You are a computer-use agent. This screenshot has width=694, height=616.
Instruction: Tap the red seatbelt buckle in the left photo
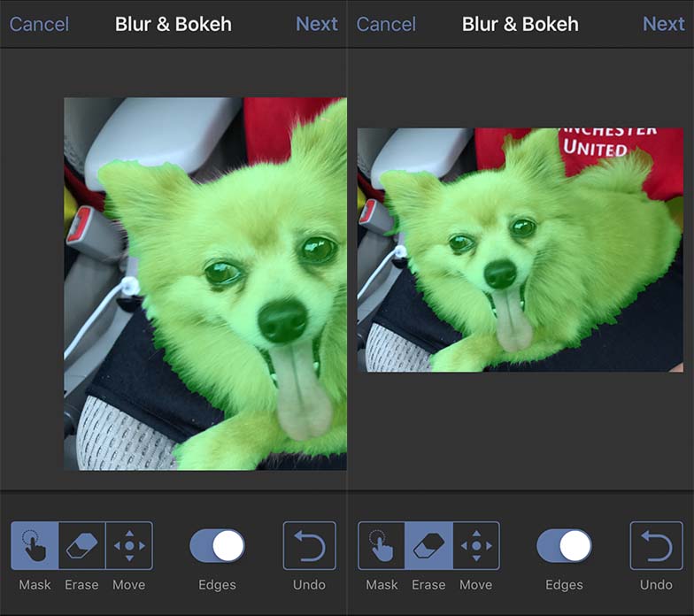(x=81, y=224)
